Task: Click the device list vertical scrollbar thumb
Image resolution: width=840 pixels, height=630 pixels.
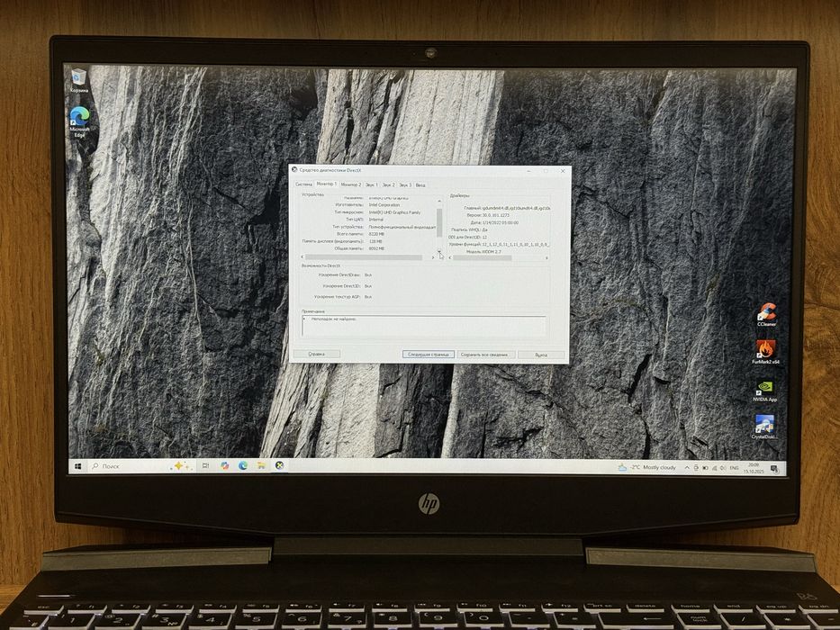Action: point(439,223)
